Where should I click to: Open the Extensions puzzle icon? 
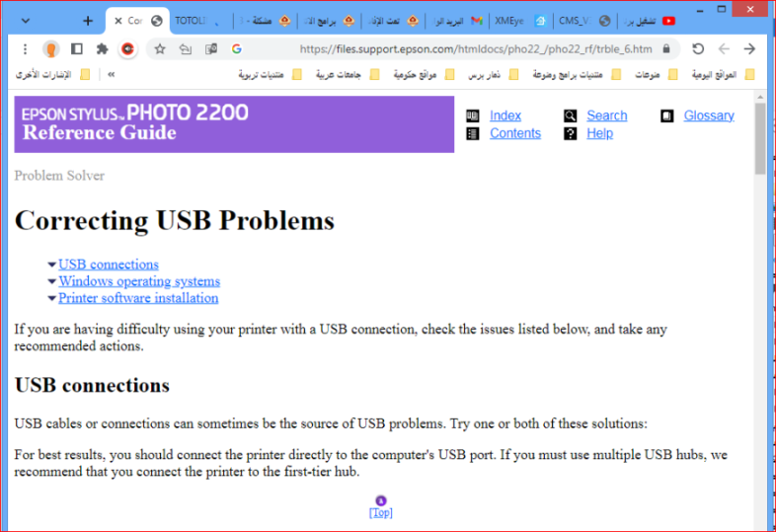point(102,49)
